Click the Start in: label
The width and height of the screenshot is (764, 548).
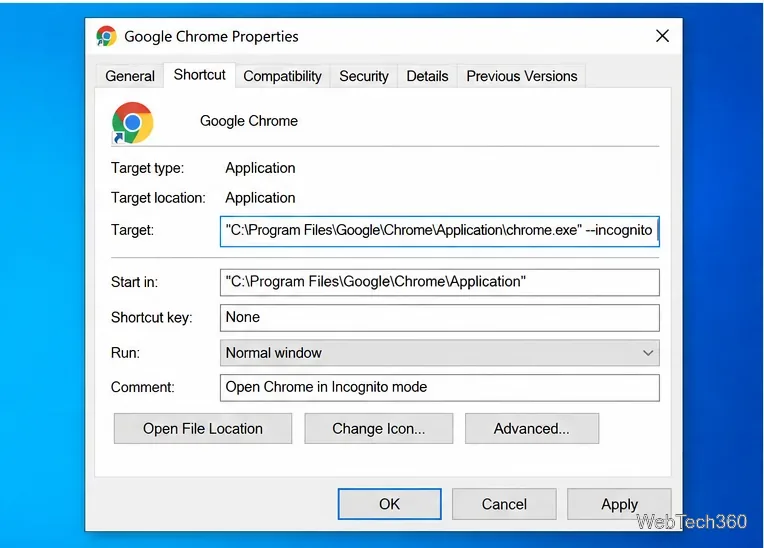point(134,282)
